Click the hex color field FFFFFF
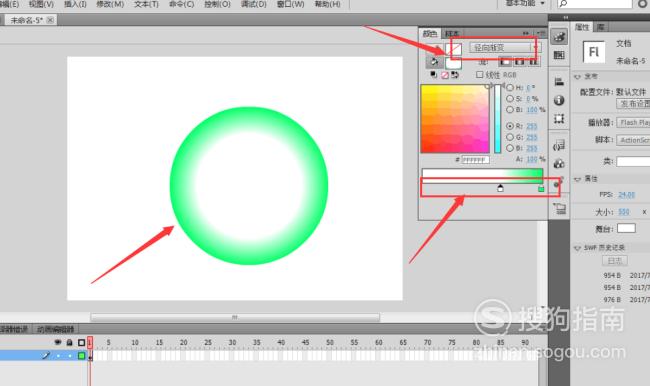Viewport: 650px width, 386px height. point(475,160)
